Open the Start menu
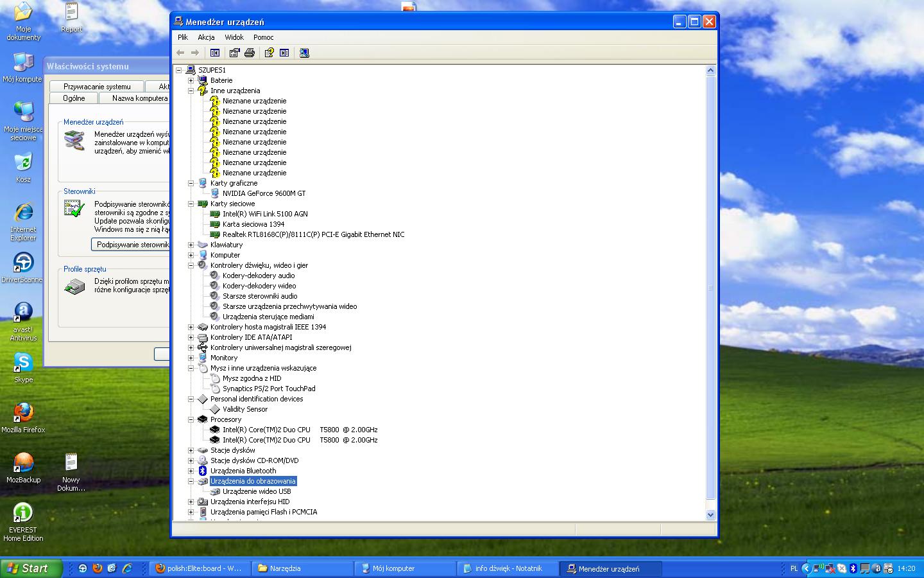Viewport: 924px width, 578px height. (31, 568)
